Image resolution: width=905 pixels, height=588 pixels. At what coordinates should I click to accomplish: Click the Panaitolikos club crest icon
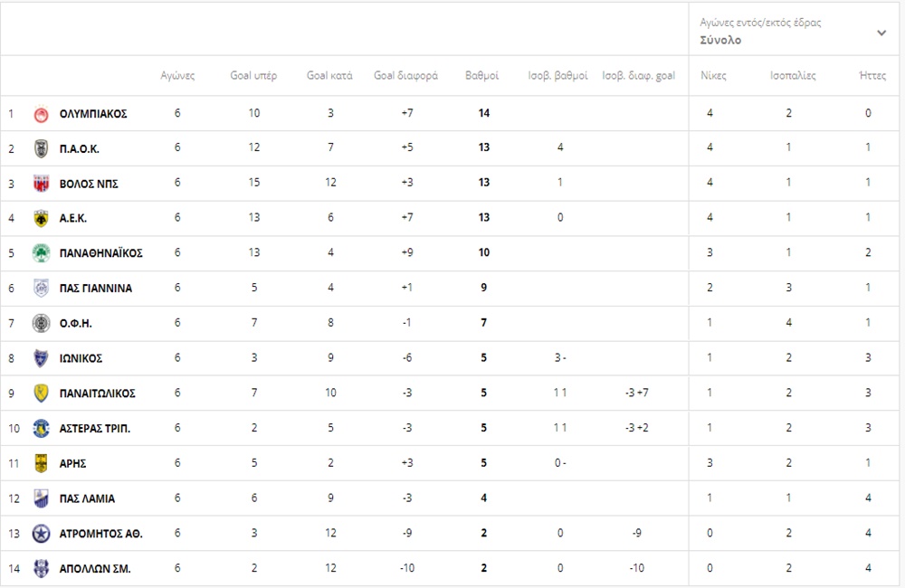pos(41,394)
